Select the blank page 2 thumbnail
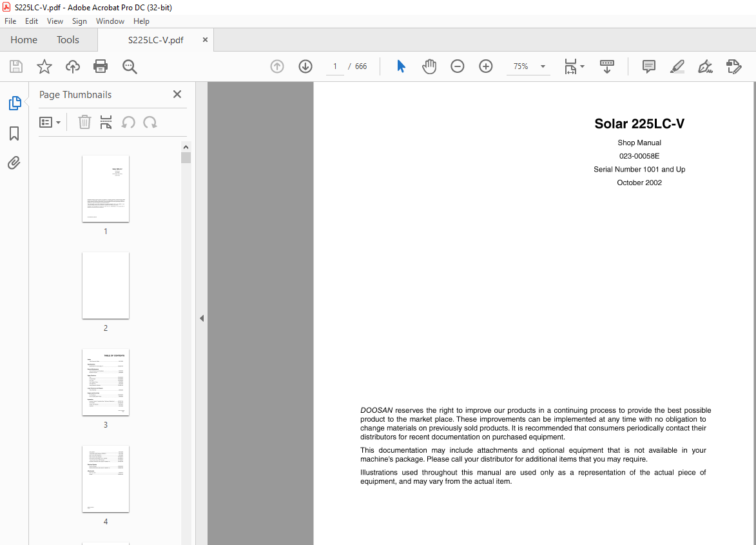 pos(106,286)
